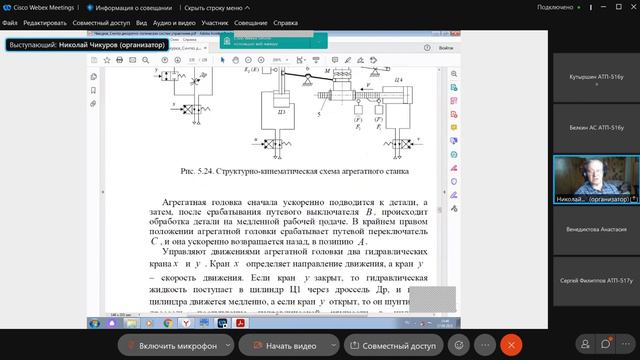Select Венедиктова Анастасия participant tile
This screenshot has height=360, width=640.
pos(596,230)
